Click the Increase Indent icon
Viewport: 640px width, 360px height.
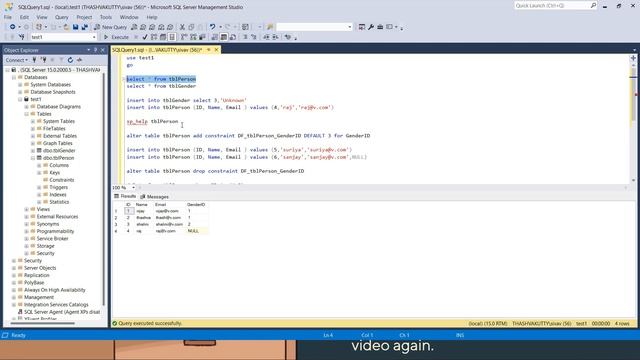point(275,37)
